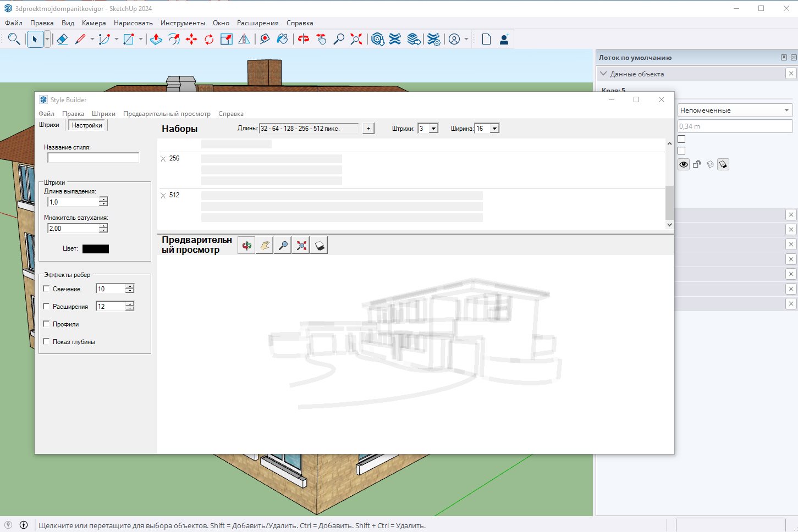
Task: Collapse the Данные объекта panel
Action: [603, 74]
